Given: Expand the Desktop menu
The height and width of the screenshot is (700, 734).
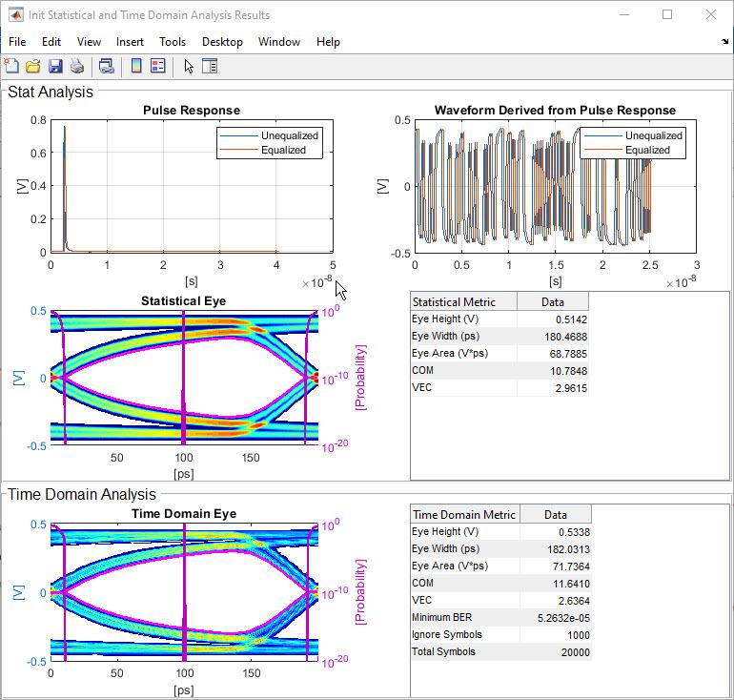Looking at the screenshot, I should [222, 42].
